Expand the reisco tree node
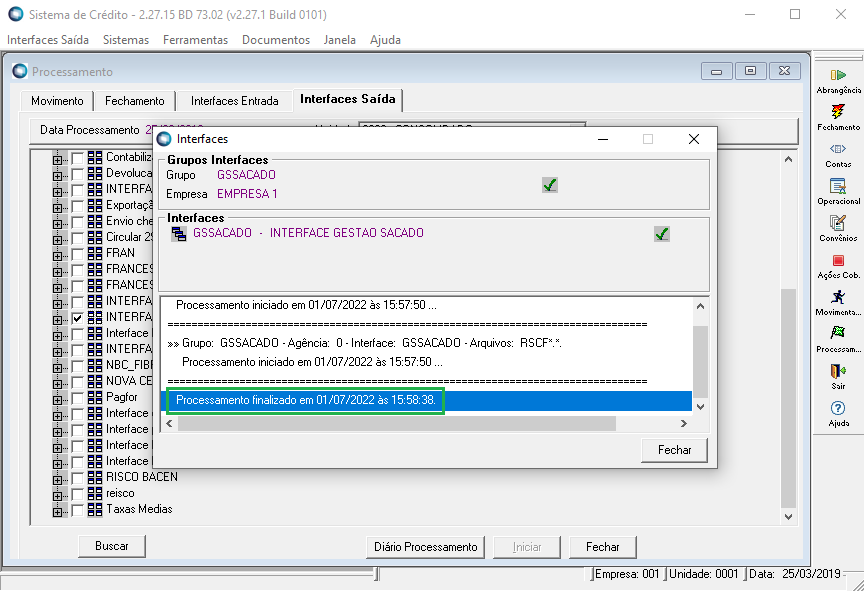The image size is (864, 591). pos(57,496)
